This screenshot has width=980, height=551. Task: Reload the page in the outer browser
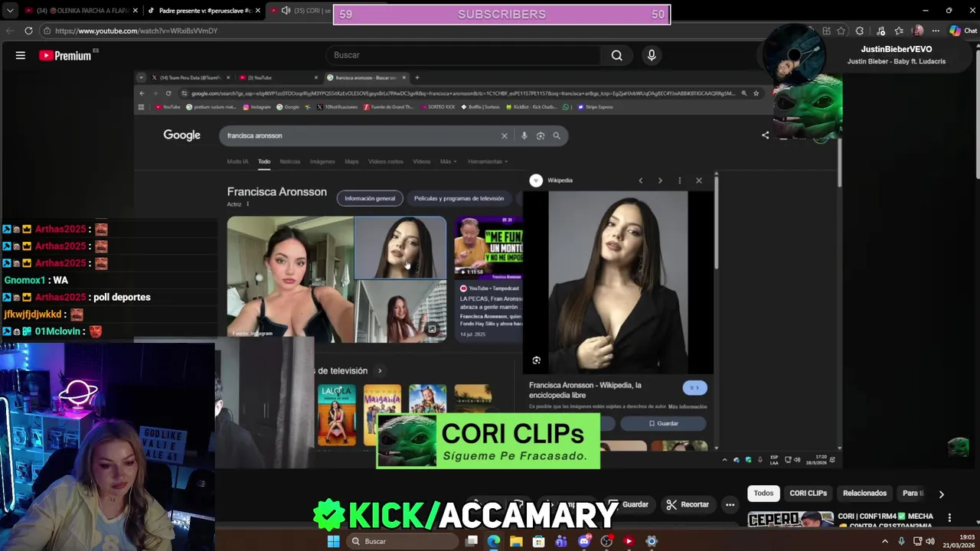pos(28,31)
